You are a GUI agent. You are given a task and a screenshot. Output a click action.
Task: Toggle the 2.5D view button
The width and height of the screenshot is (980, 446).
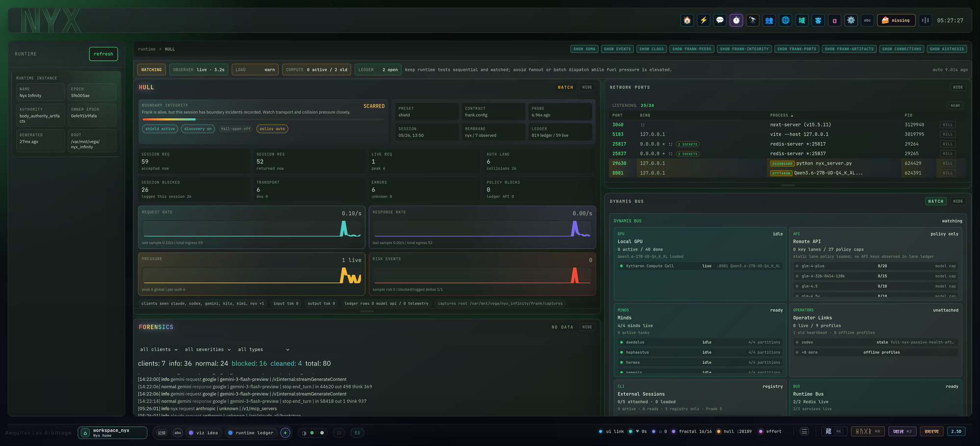point(956,431)
